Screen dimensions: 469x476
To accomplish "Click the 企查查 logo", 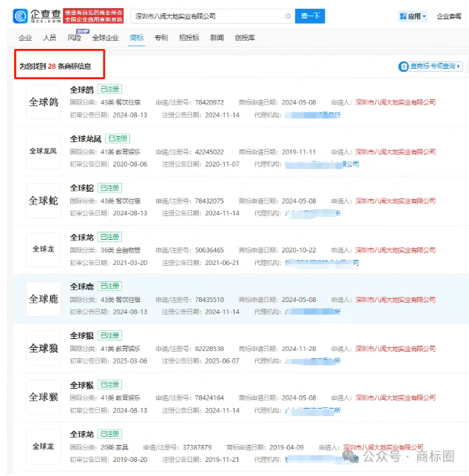I will pyautogui.click(x=36, y=15).
